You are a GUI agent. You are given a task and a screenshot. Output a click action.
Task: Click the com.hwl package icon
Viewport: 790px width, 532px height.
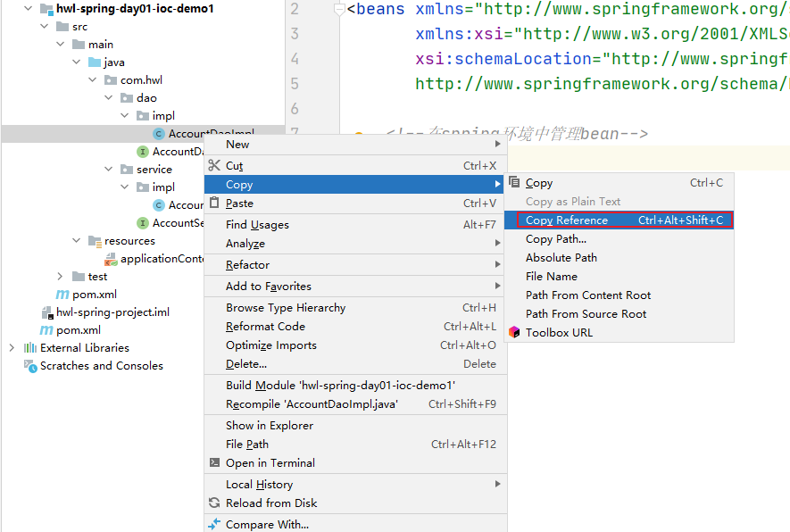(111, 80)
